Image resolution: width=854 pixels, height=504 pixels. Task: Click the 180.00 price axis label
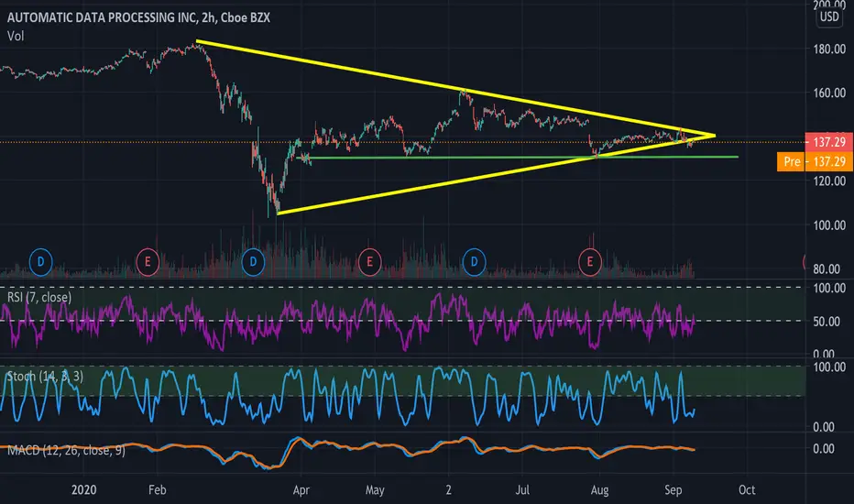pos(829,49)
